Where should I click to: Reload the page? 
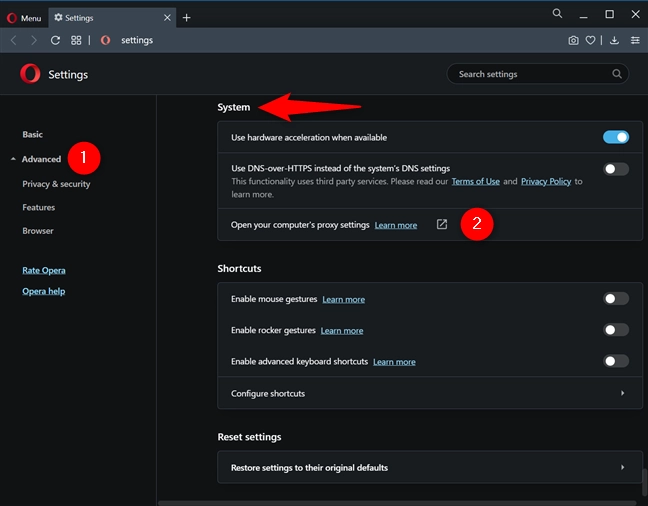click(55, 40)
